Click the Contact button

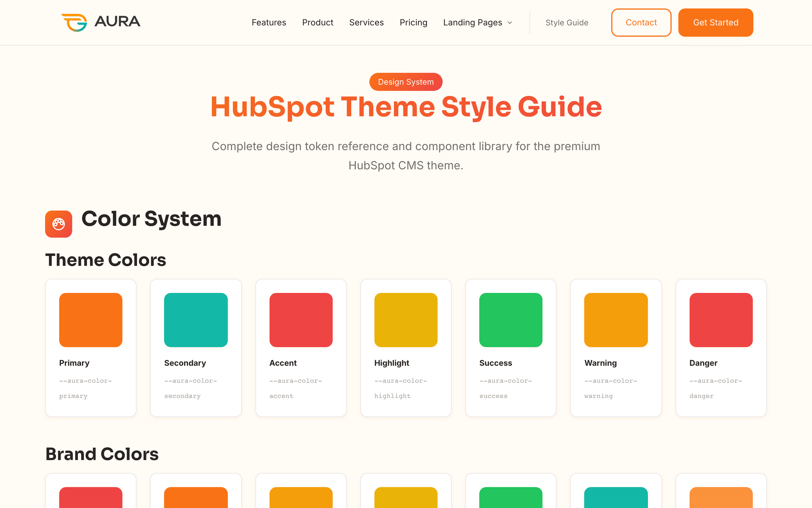tap(641, 22)
